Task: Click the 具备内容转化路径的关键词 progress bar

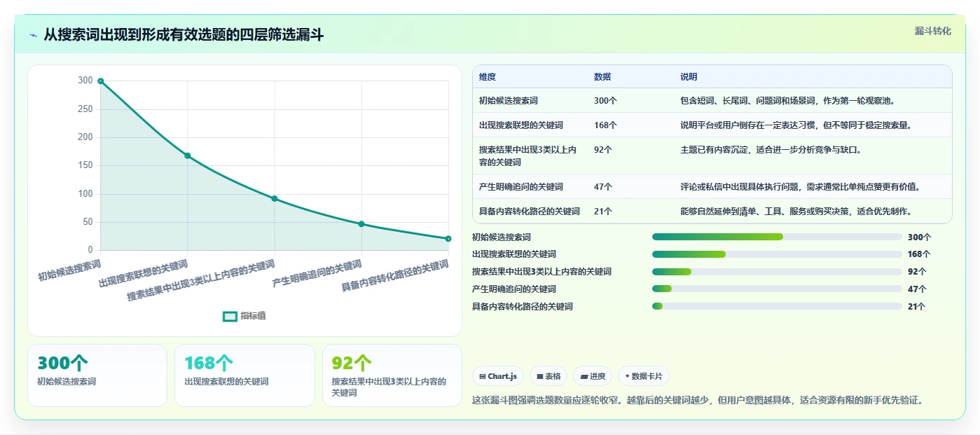Action: (x=777, y=306)
